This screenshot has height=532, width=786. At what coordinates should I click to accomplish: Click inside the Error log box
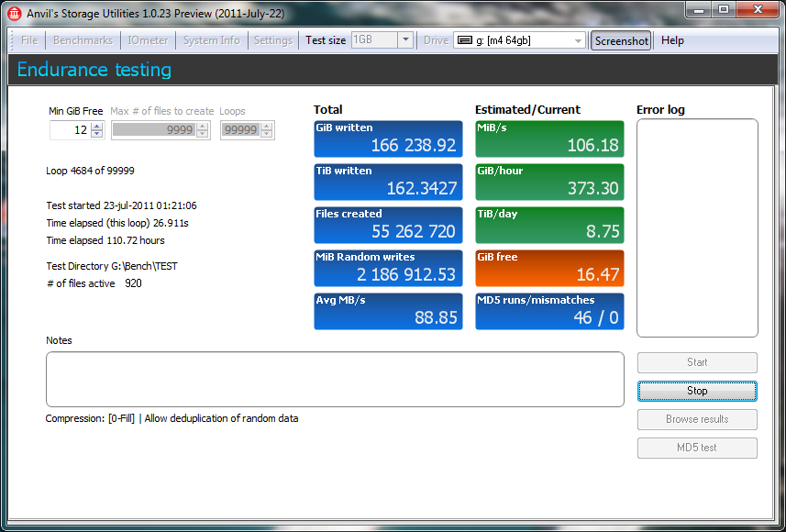click(x=697, y=228)
